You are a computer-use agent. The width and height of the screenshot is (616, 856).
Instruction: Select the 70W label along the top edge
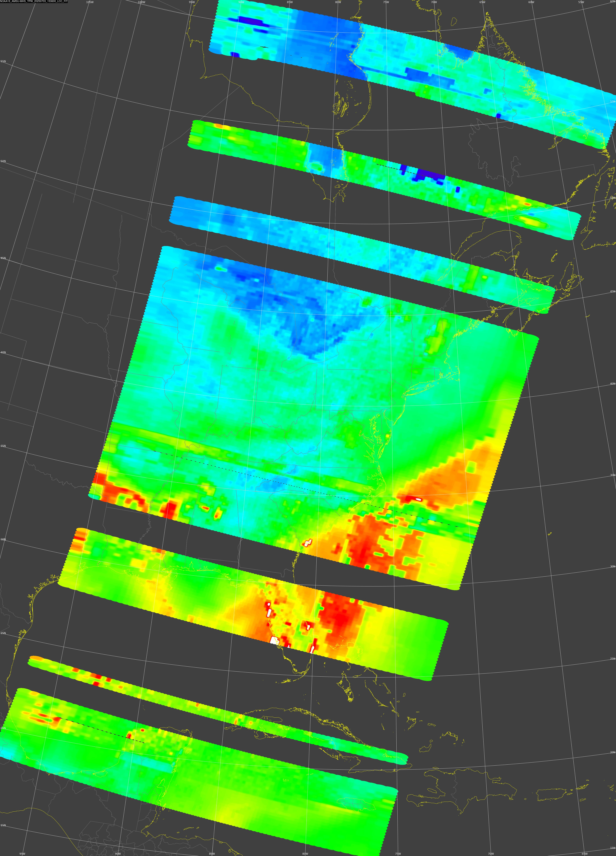click(x=434, y=2)
